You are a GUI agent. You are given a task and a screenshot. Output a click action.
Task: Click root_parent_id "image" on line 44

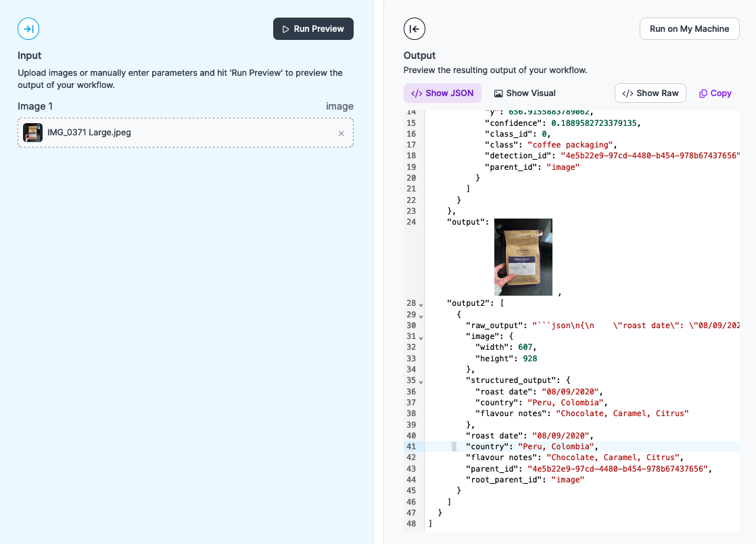[x=567, y=479]
